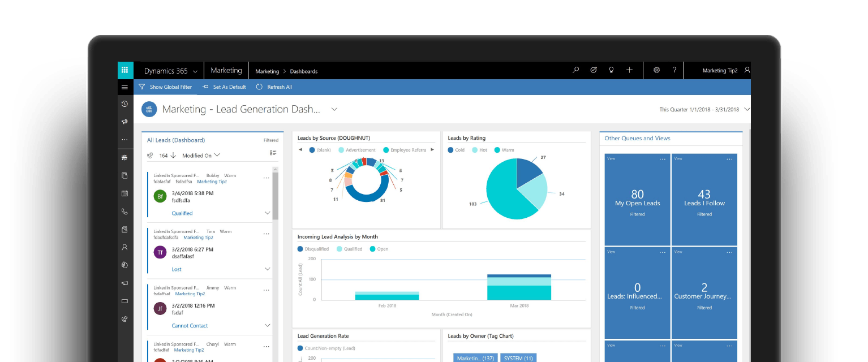
Task: Open the Modified On sort dropdown
Action: pos(201,156)
